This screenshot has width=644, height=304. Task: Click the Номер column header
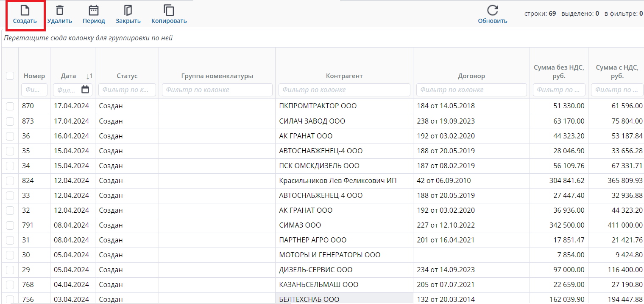(34, 76)
